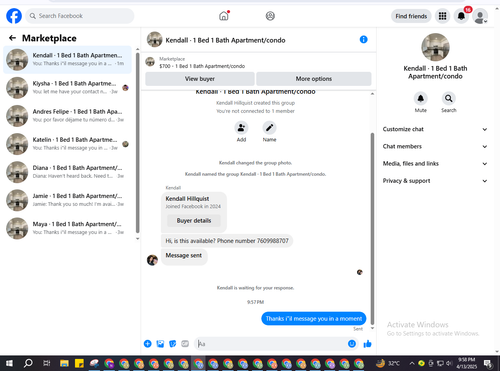Click the View buyer button
500x371 pixels.
200,79
